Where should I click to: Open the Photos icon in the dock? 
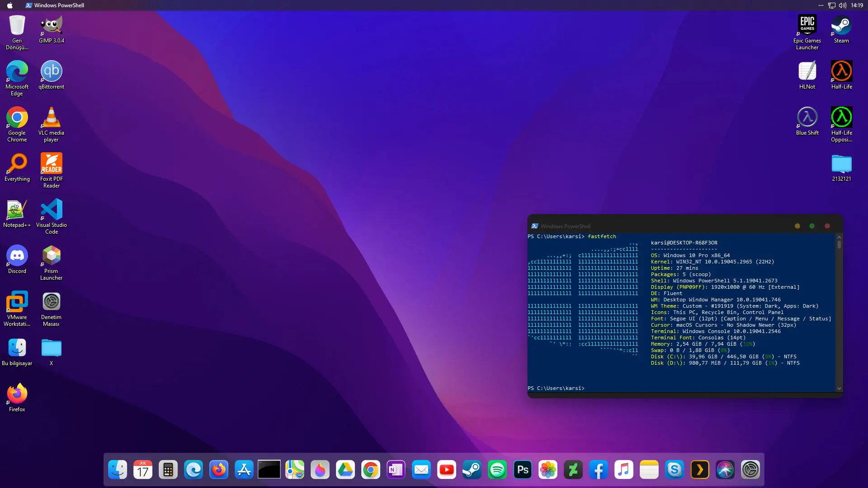[548, 470]
